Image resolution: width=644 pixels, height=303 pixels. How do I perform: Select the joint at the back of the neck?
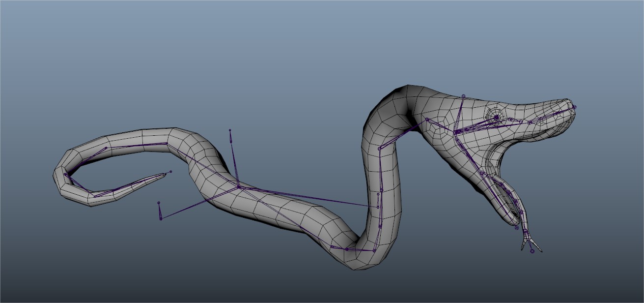click(427, 119)
